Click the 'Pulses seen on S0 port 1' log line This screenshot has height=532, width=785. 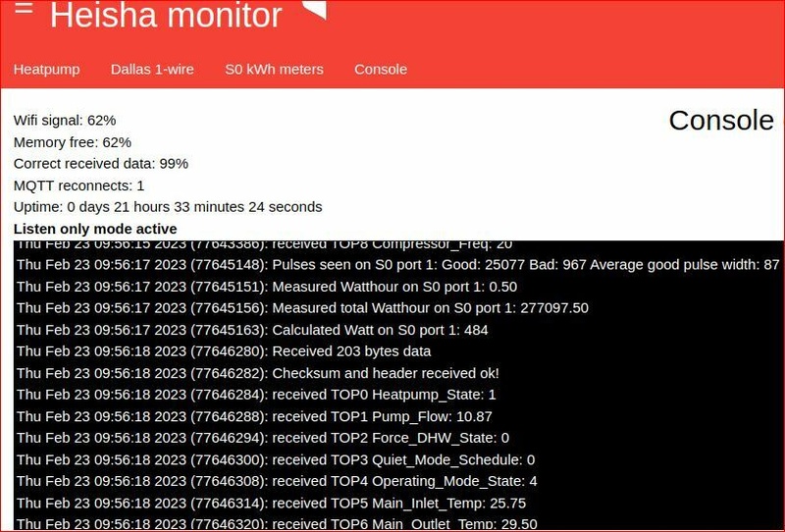398,264
